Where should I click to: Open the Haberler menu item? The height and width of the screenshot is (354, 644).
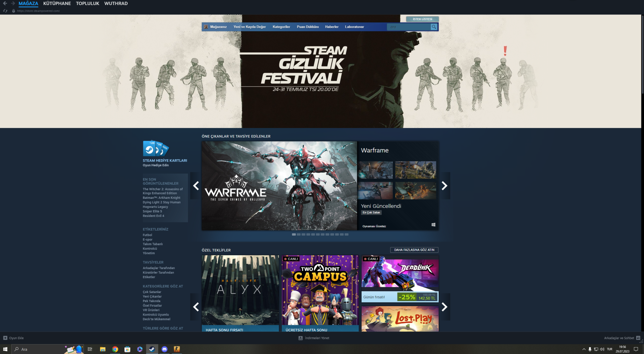(332, 27)
